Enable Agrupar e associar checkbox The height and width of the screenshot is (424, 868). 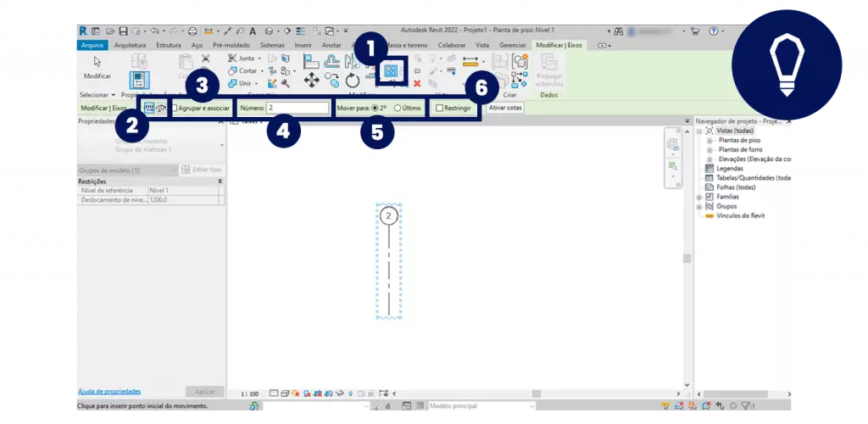pyautogui.click(x=175, y=109)
